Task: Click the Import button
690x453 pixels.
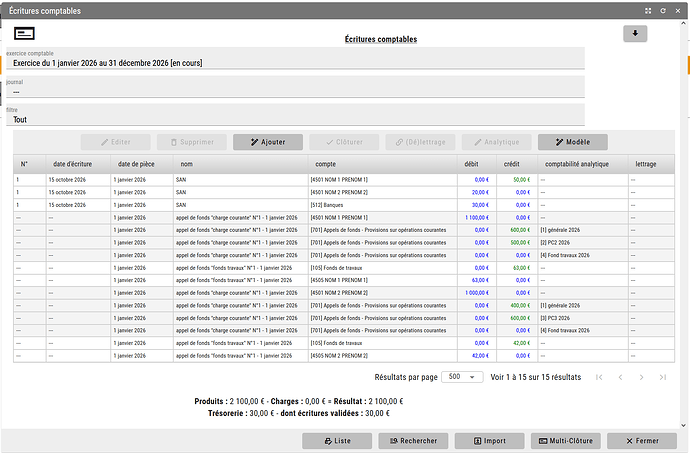Action: coord(489,441)
